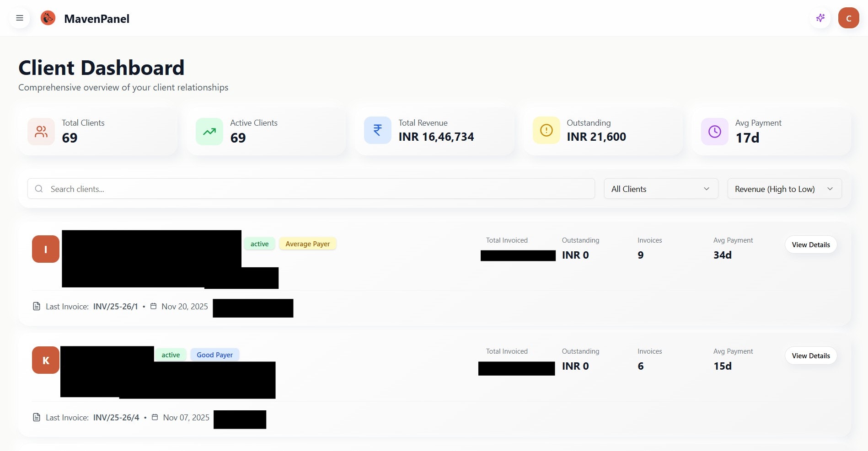This screenshot has width=868, height=451.
Task: Click the Avg Payment clock icon
Action: point(714,131)
